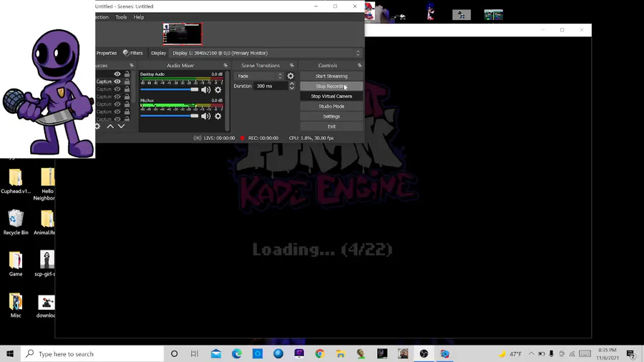Screen dimensions: 644x362
Task: Open the Display monitor selection dropdown
Action: [265, 53]
